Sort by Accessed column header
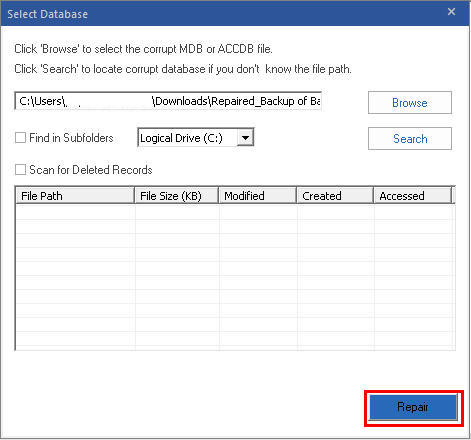 pos(412,196)
